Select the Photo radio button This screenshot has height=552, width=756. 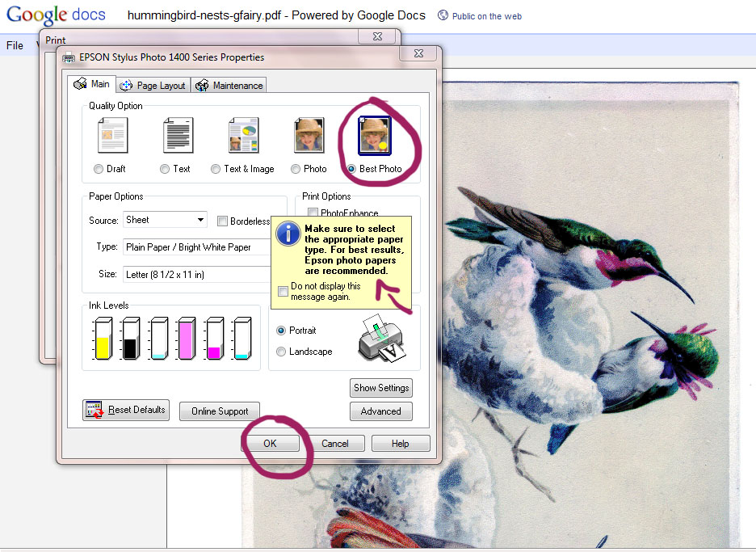click(x=296, y=169)
